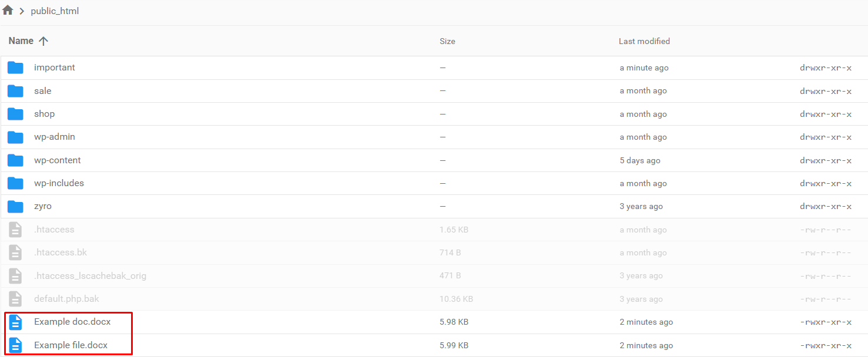The image size is (868, 357).
Task: Click the home icon in breadcrumb
Action: pyautogui.click(x=8, y=11)
